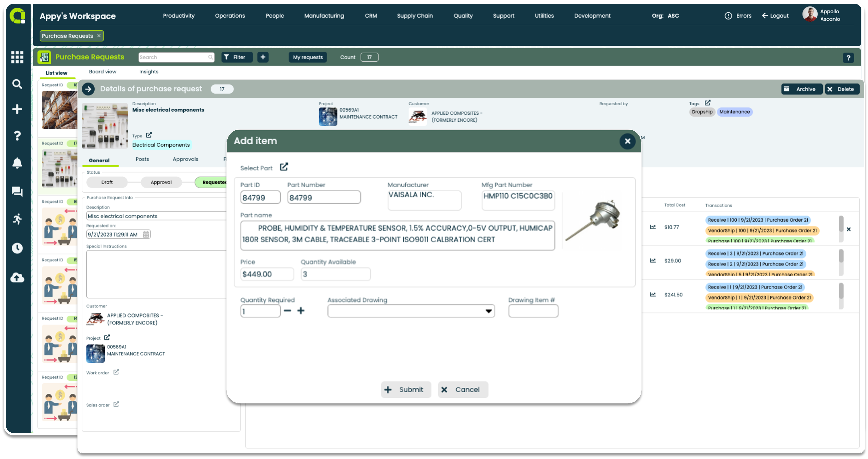The image size is (868, 459).
Task: Open help via the toolbar question mark
Action: tap(848, 58)
